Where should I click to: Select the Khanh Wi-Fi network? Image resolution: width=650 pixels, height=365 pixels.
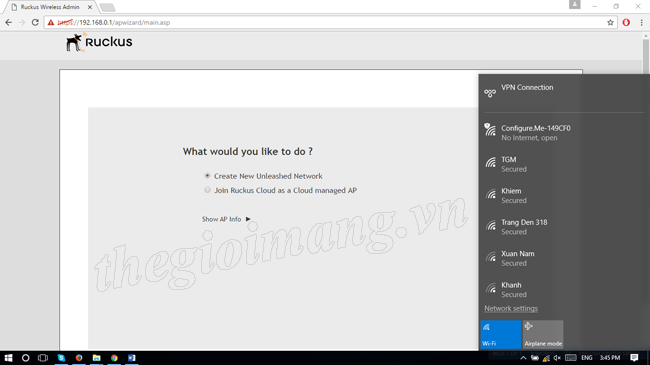pos(564,290)
